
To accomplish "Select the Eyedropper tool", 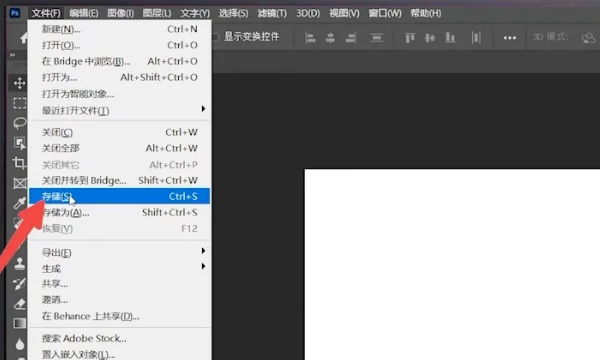I will click(x=20, y=203).
